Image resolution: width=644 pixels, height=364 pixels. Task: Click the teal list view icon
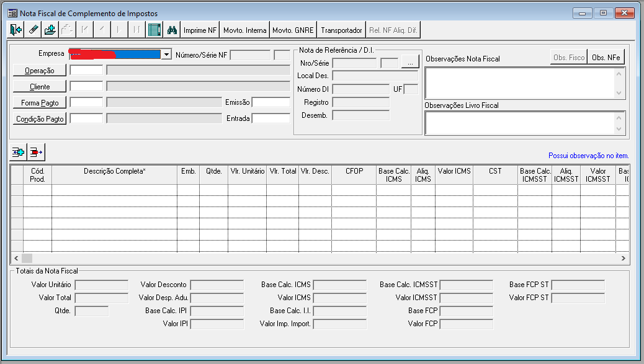154,30
